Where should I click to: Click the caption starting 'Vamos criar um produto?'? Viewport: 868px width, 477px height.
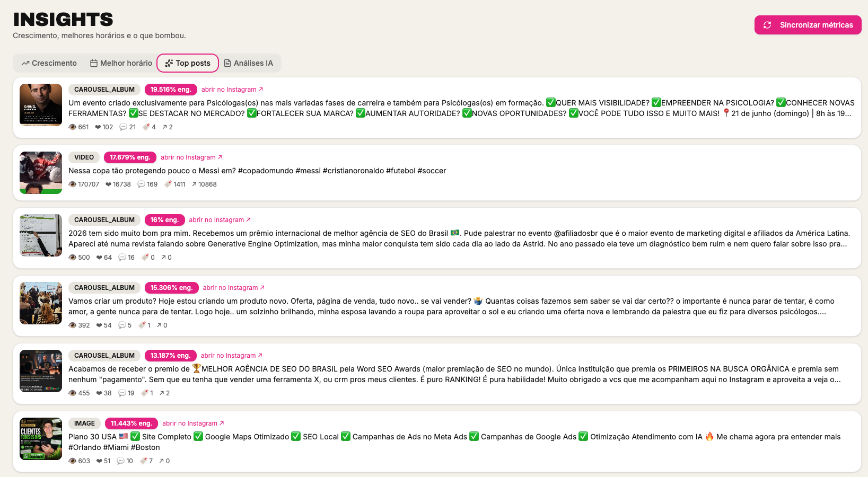451,306
